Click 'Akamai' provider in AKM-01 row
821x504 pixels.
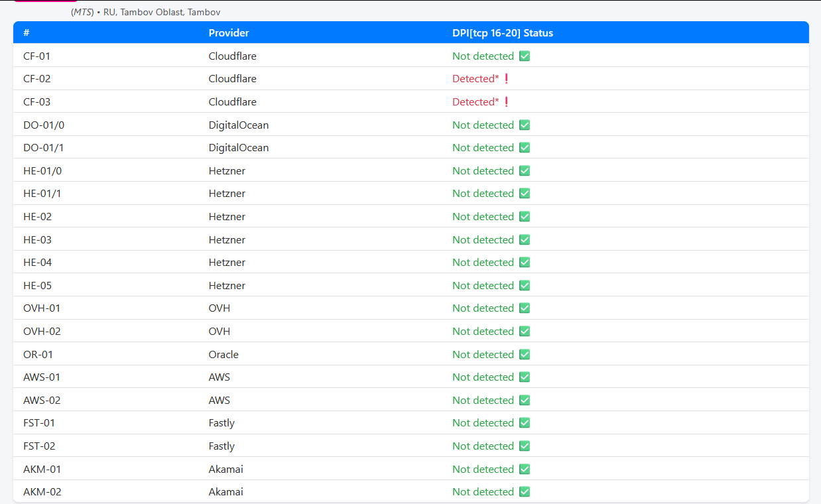coord(225,470)
